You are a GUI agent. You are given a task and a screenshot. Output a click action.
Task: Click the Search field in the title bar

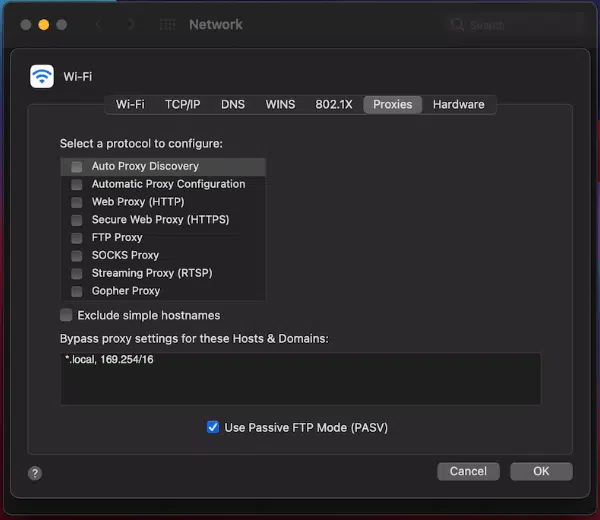point(515,25)
